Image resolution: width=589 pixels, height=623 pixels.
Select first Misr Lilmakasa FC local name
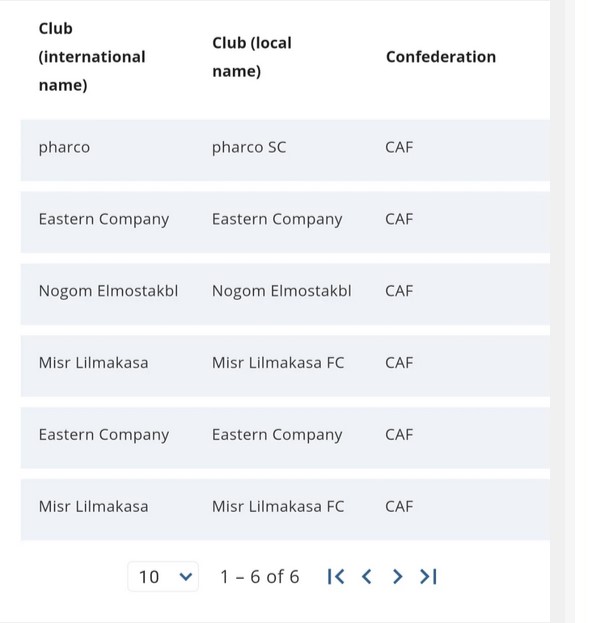pyautogui.click(x=278, y=363)
